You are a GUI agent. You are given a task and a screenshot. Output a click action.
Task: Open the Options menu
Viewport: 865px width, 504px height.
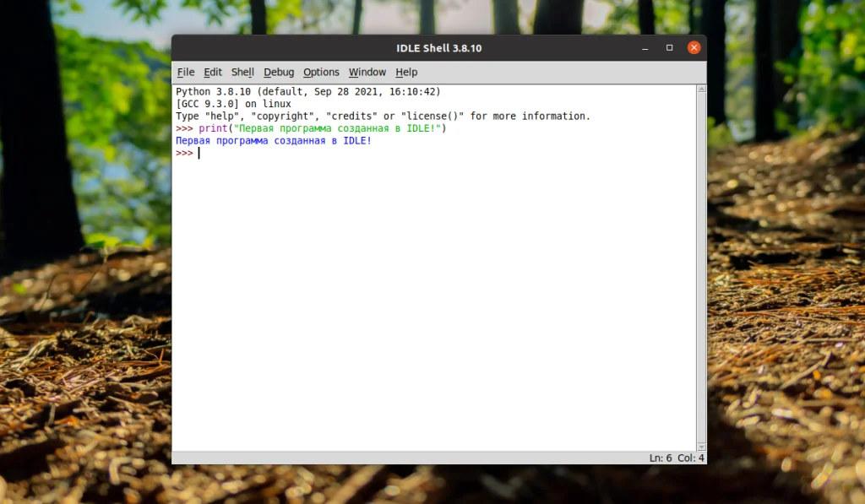(321, 72)
